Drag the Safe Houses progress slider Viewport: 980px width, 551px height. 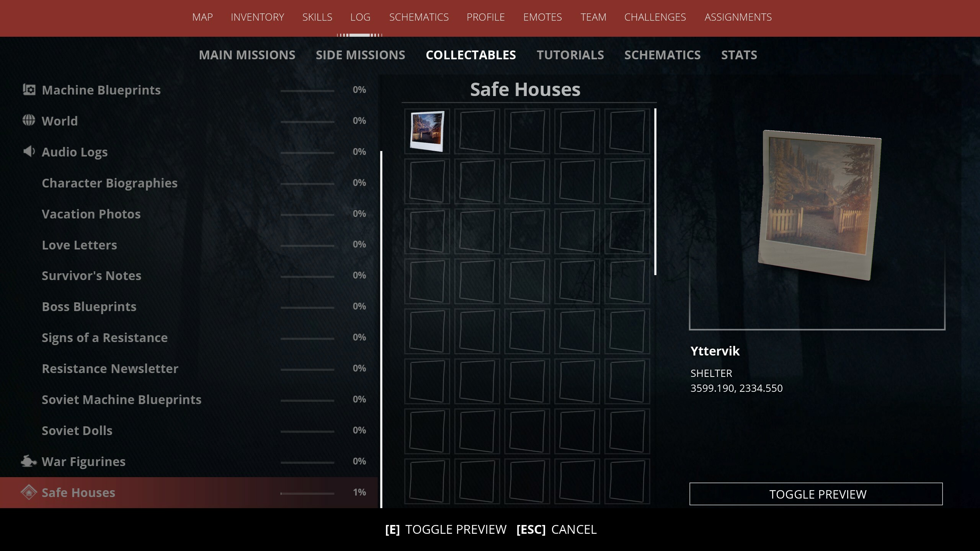coord(281,492)
